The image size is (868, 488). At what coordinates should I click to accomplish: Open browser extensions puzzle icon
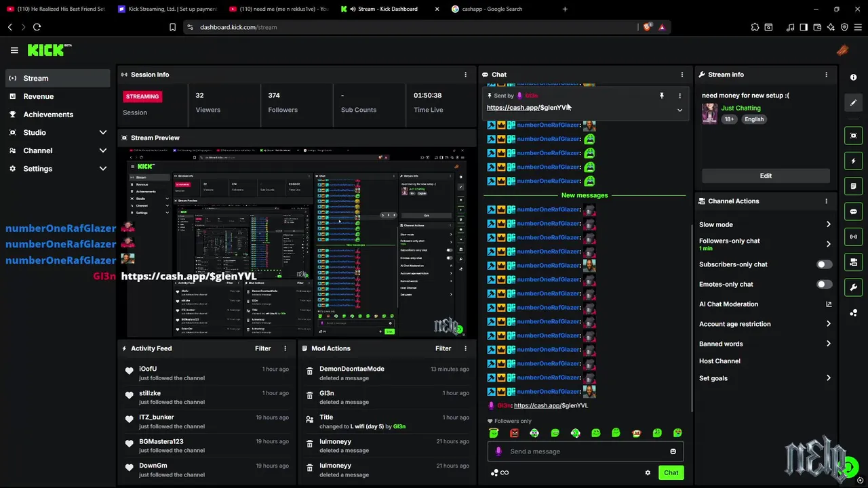click(755, 27)
